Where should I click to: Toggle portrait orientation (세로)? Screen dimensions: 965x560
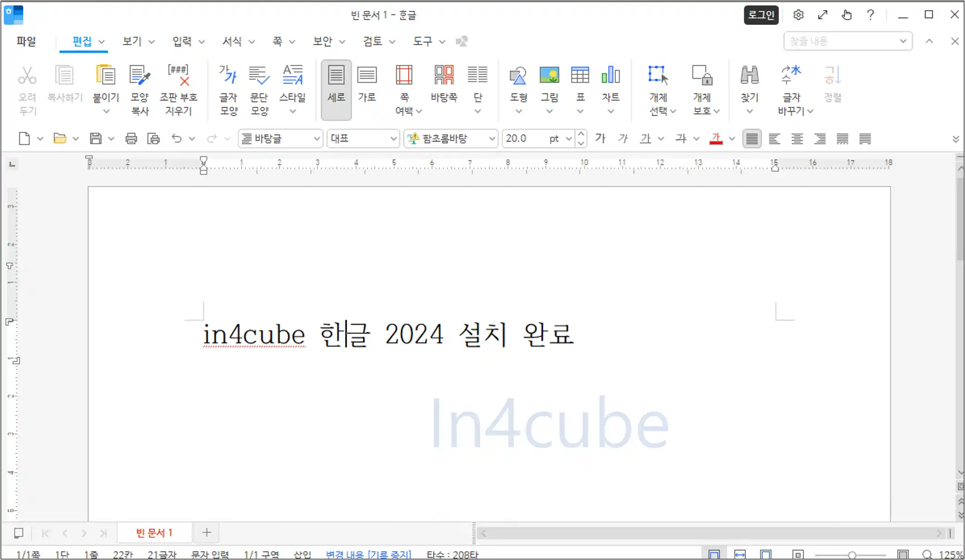(336, 90)
